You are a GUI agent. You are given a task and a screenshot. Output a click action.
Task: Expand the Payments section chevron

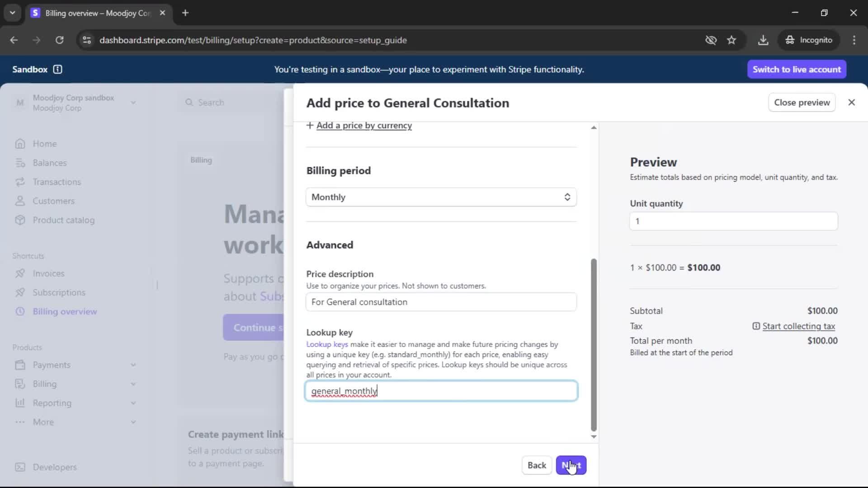[x=133, y=365]
